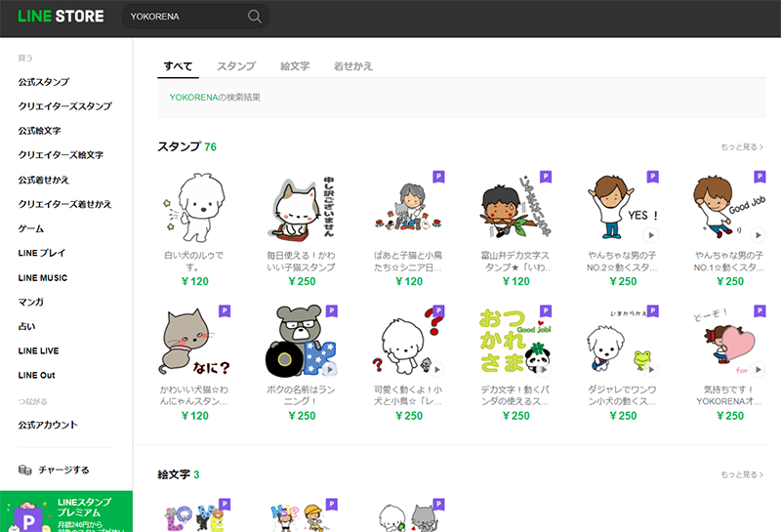This screenshot has height=532, width=781.
Task: Switch to the 絵文字 tab
Action: [295, 66]
